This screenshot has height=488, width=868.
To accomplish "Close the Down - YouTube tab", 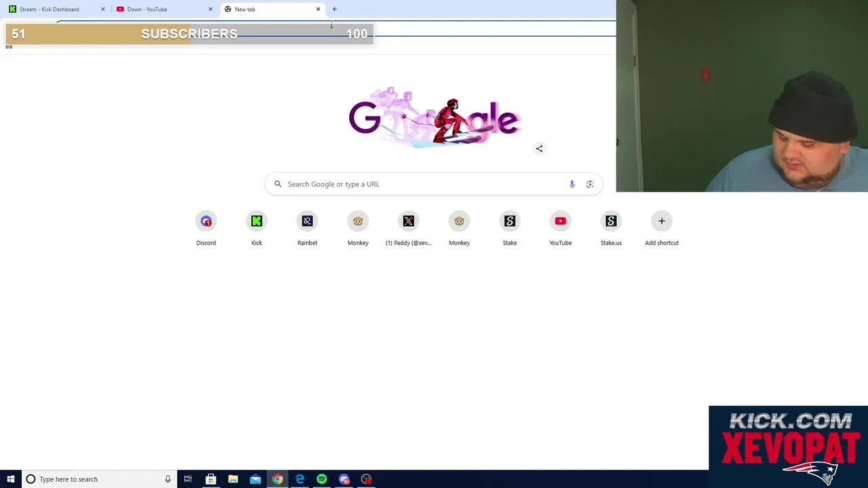I will pyautogui.click(x=210, y=9).
